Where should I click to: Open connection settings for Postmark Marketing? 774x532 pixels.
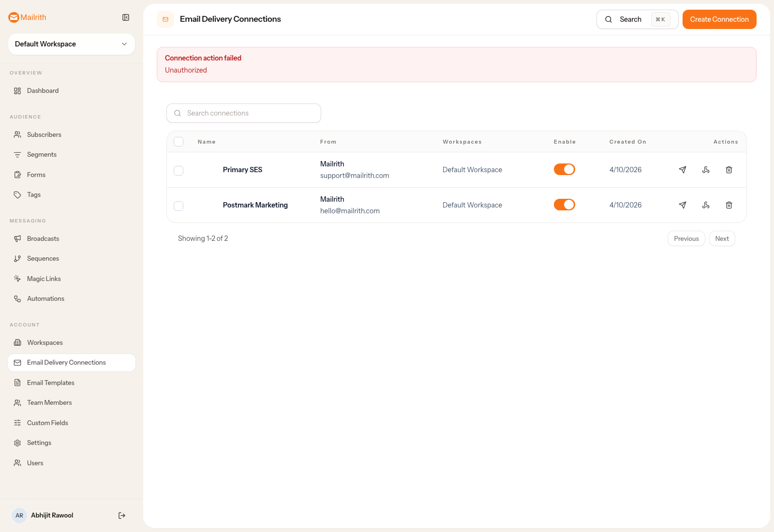pos(706,205)
